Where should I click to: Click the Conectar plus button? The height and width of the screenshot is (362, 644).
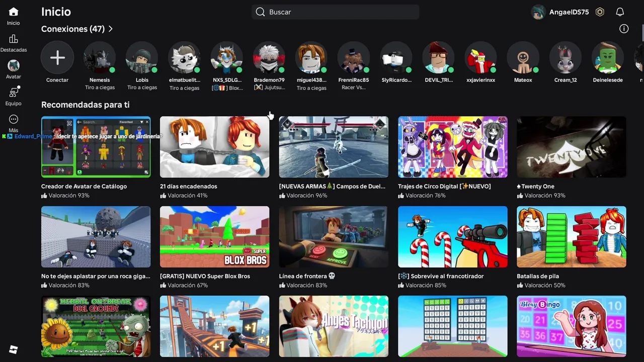[x=57, y=57]
